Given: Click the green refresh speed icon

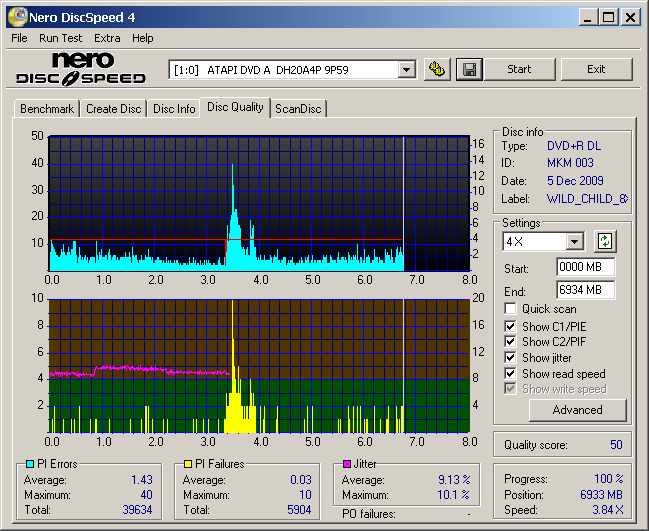Looking at the screenshot, I should [605, 241].
